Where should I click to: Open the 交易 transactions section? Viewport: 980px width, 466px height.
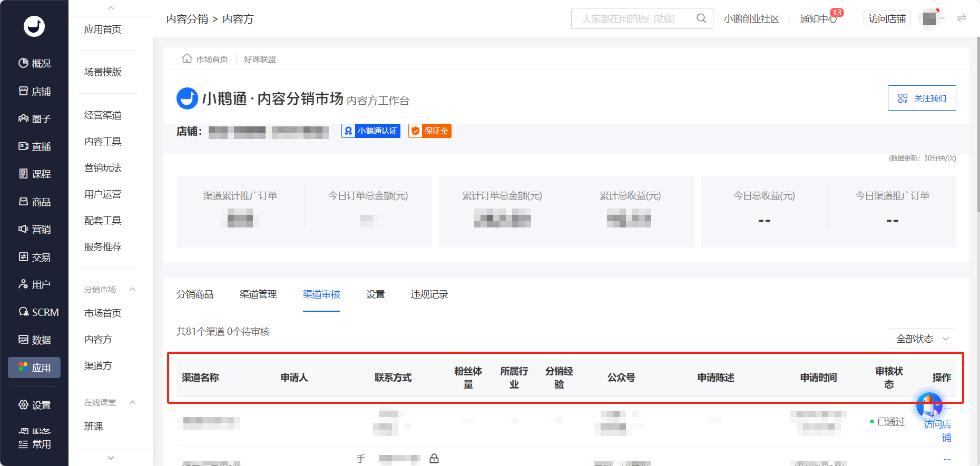click(34, 257)
